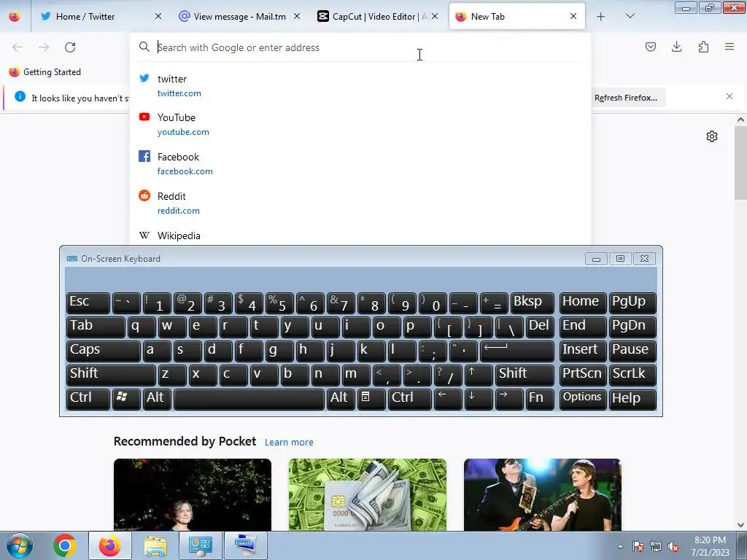The width and height of the screenshot is (747, 560).
Task: Open the woman portrait Pocket story thumbnail
Action: 193,494
